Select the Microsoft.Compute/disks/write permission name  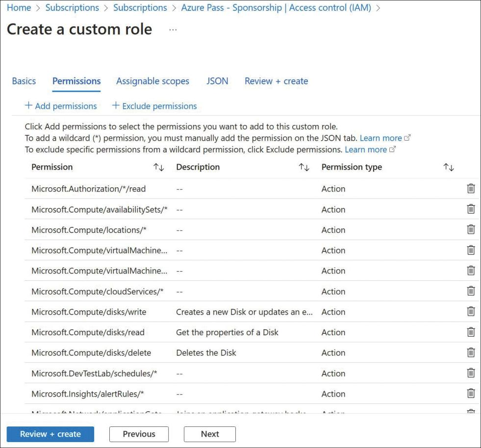89,312
